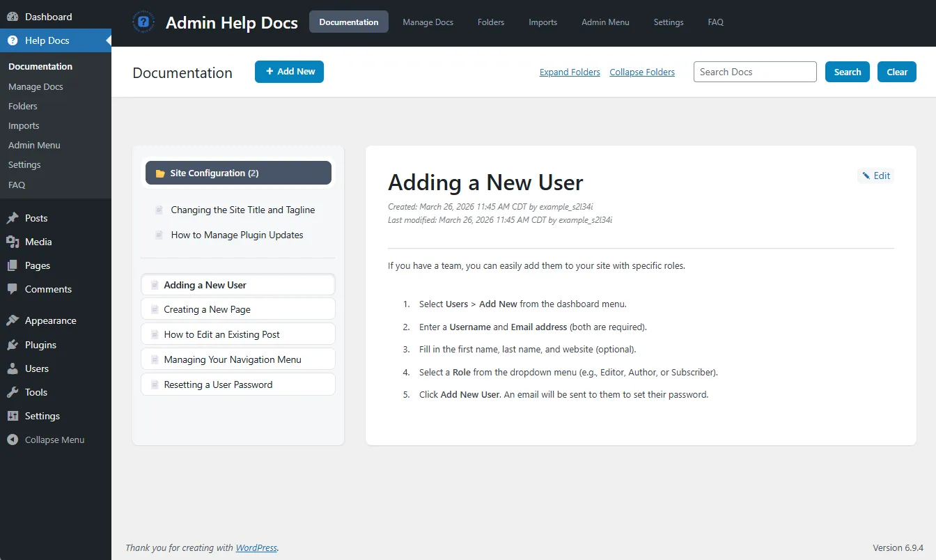Click the Add New button
The image size is (936, 560).
289,72
